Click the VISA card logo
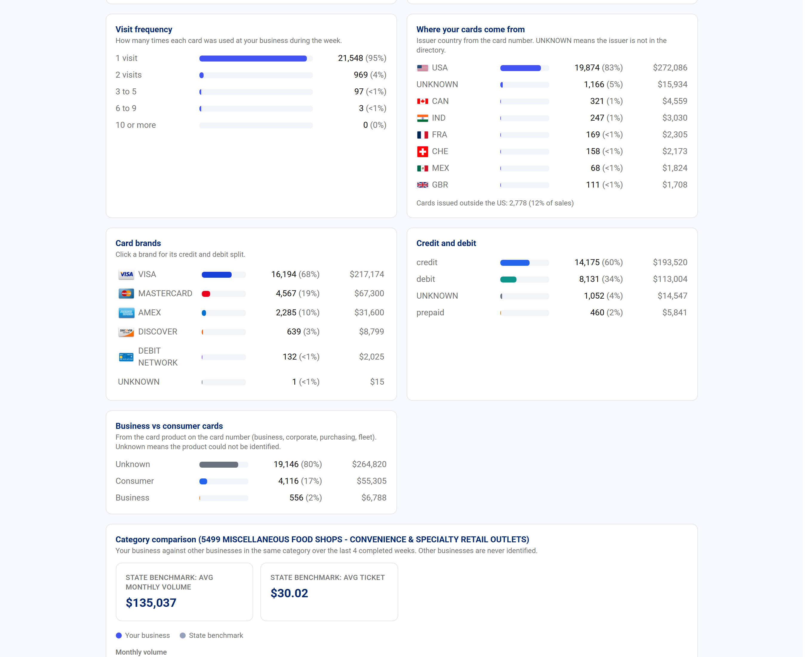This screenshot has width=812, height=657. [x=126, y=274]
